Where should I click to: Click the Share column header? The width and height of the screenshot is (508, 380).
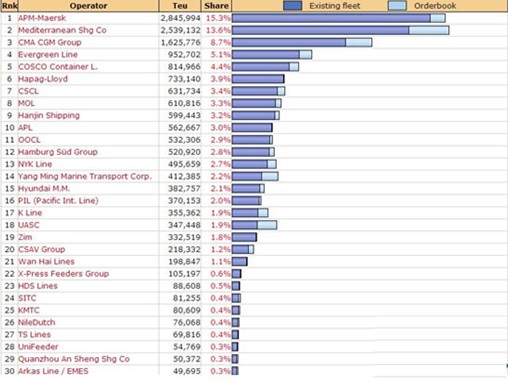pyautogui.click(x=216, y=6)
